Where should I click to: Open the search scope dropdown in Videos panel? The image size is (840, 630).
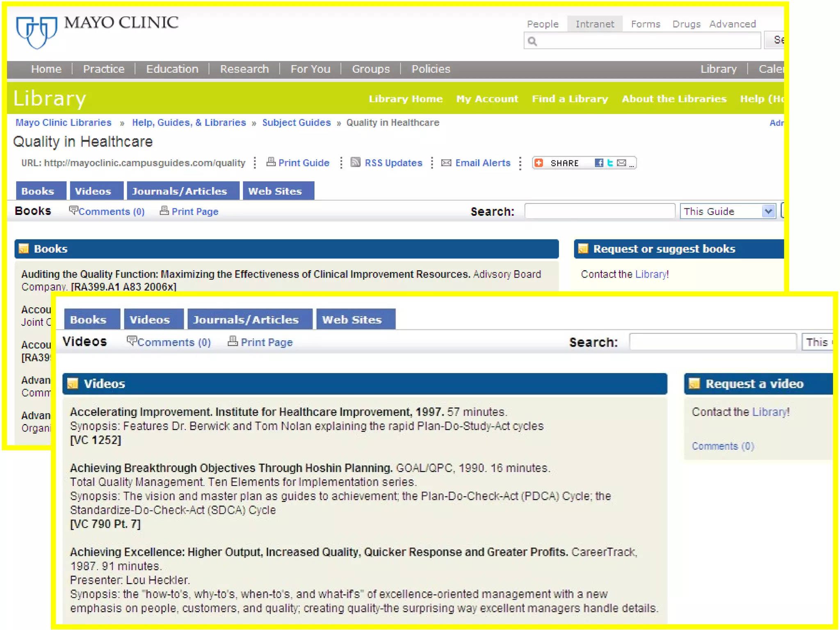click(817, 342)
